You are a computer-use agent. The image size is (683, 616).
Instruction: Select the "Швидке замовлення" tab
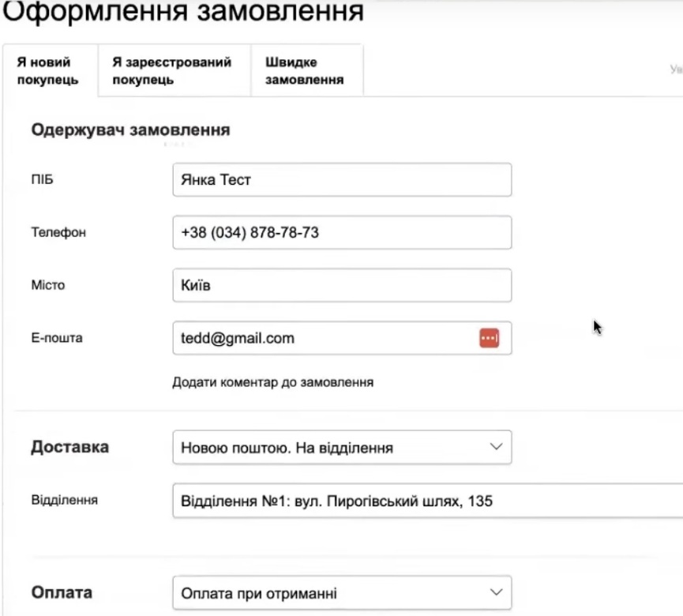[x=304, y=71]
